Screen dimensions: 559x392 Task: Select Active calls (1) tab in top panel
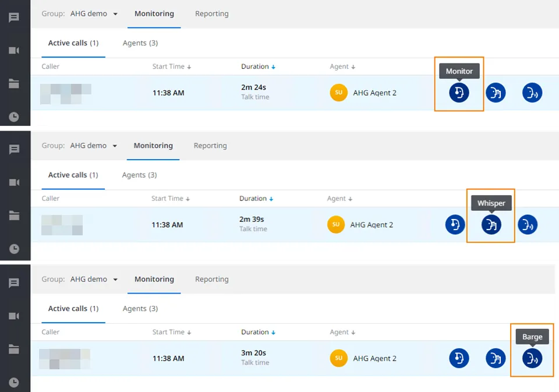[x=73, y=43]
